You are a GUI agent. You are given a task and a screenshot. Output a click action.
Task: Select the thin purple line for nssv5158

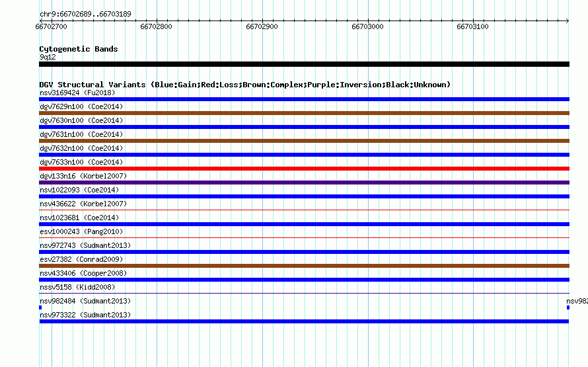pyautogui.click(x=304, y=293)
